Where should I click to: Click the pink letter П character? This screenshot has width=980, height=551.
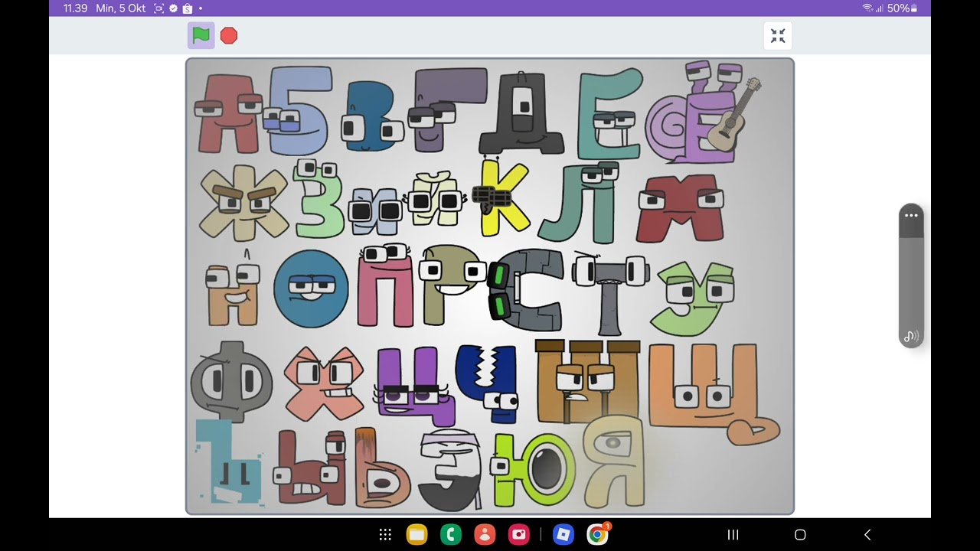[386, 285]
